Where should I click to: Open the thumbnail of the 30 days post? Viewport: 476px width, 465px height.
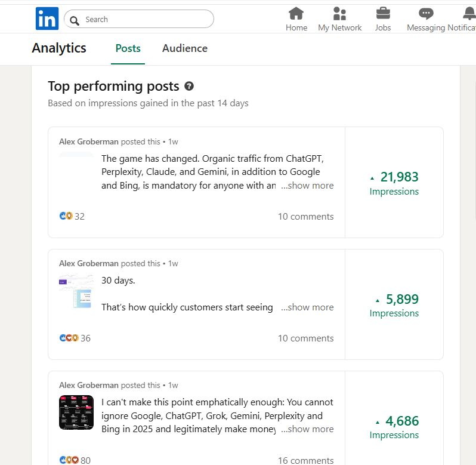76,291
